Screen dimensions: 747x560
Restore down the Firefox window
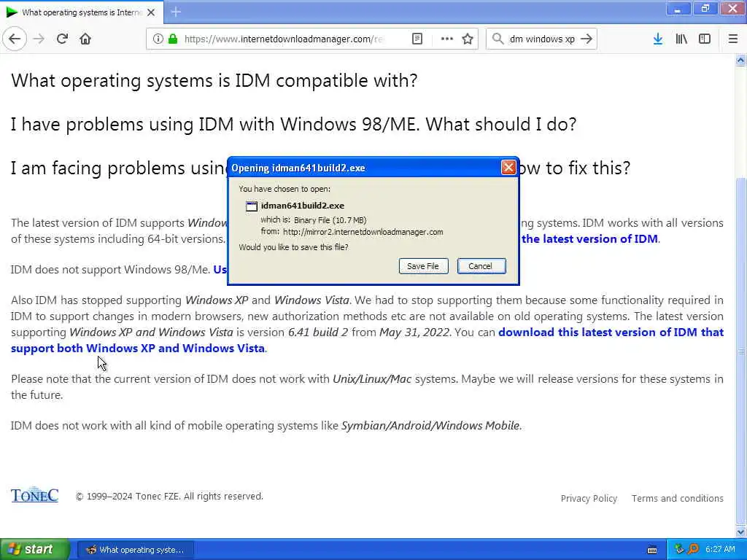tap(705, 9)
